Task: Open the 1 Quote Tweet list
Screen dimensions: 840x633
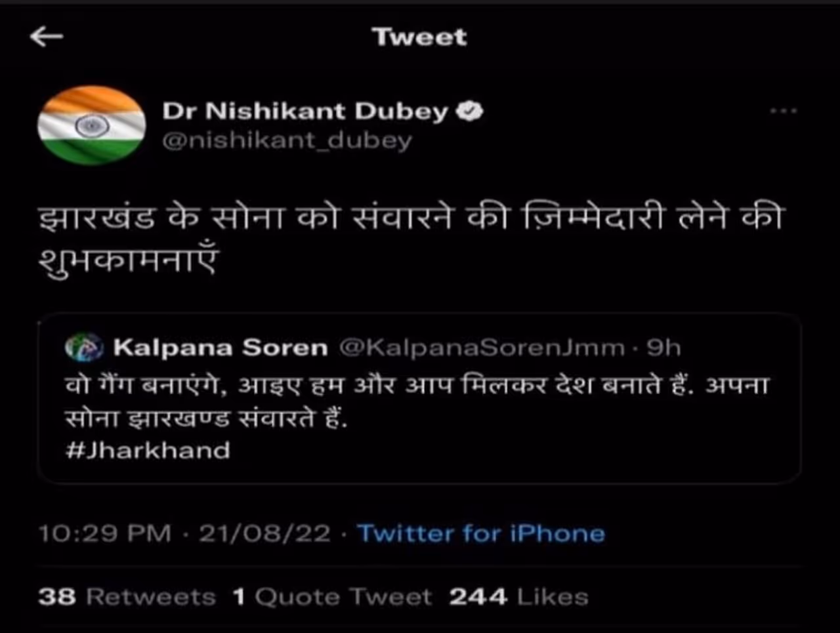Action: (332, 597)
